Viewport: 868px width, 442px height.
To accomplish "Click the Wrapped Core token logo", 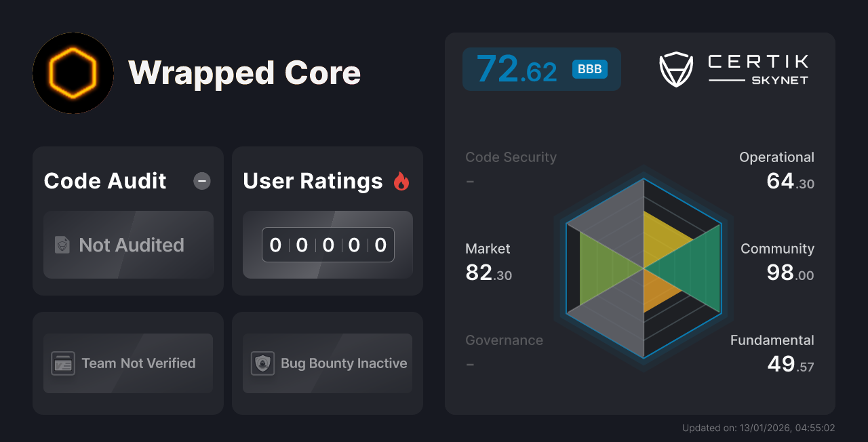I will 73,73.
